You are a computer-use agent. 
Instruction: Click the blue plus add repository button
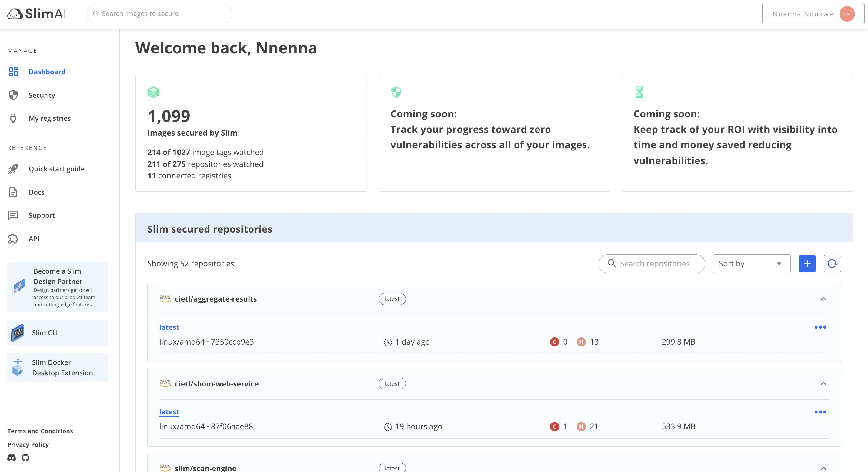(807, 264)
